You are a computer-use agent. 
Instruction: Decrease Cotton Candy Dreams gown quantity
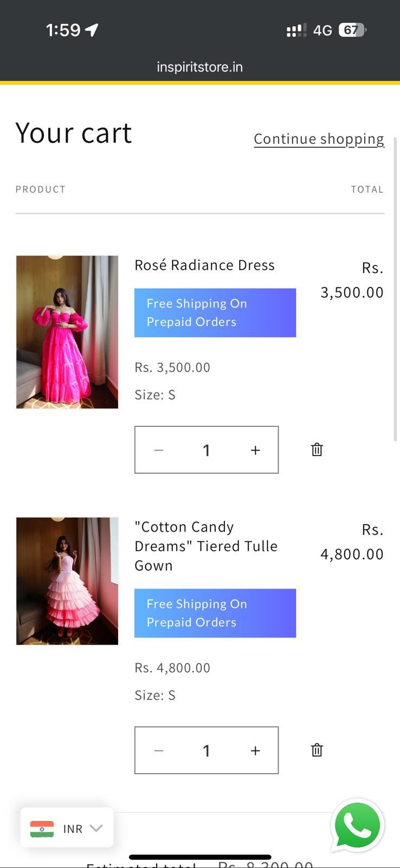click(159, 751)
